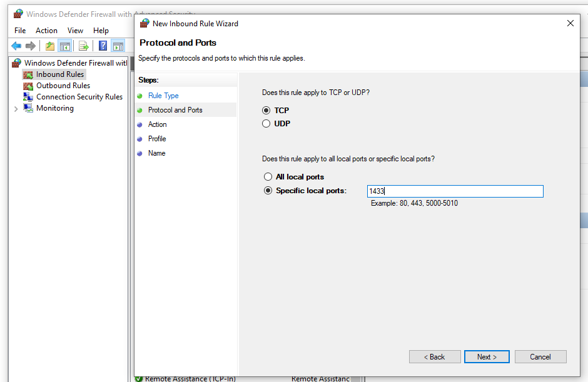
Task: Select the Windows Defender Firewall root node
Action: 75,63
